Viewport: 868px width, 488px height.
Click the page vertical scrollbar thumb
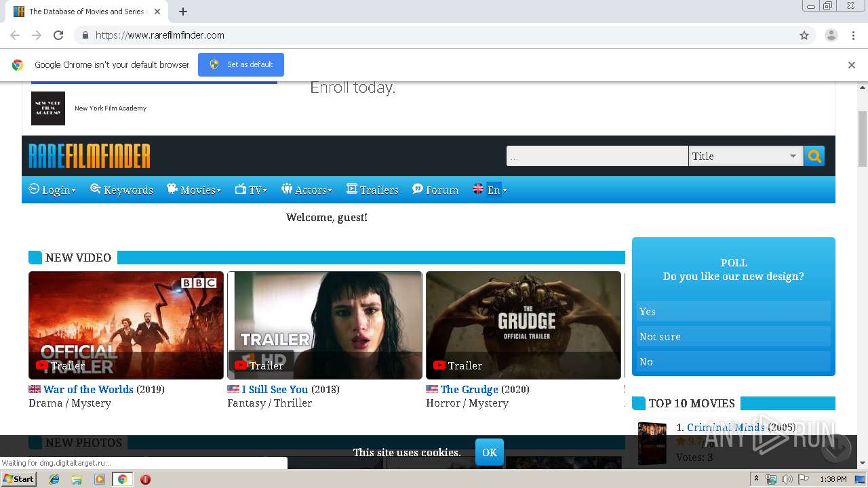click(x=863, y=139)
